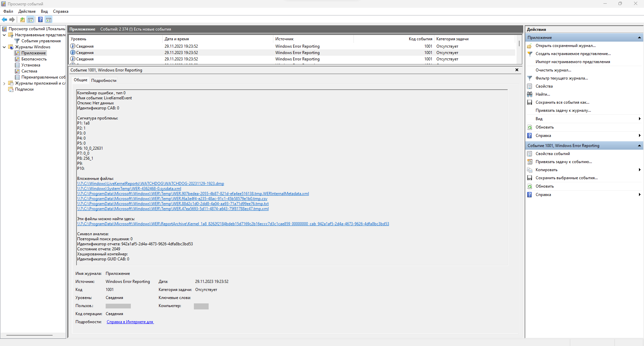This screenshot has height=346, width=644.
Task: Open the tmp.csv attached file link
Action: (172, 199)
